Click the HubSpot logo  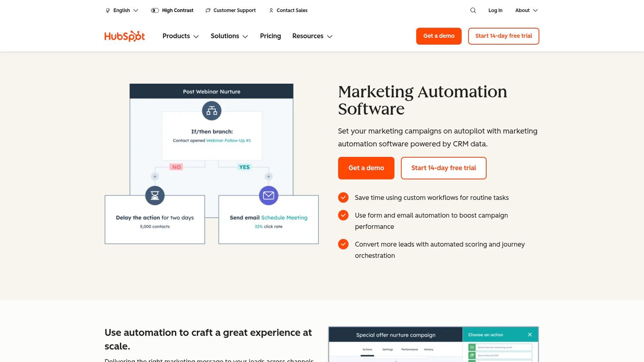tap(124, 36)
